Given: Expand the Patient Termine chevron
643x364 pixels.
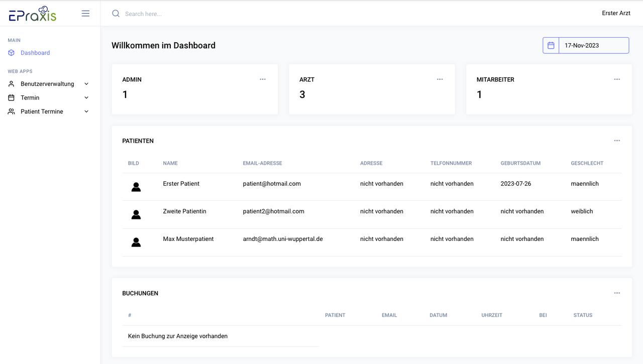Looking at the screenshot, I should [x=86, y=111].
